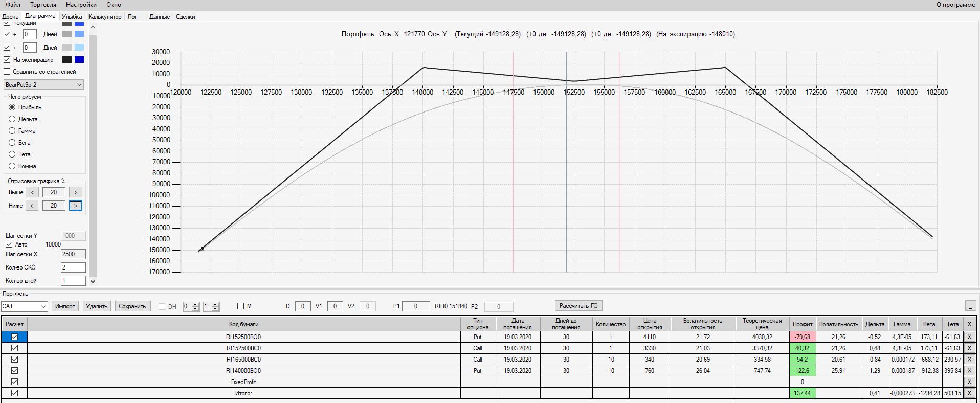Image resolution: width=980 pixels, height=403 pixels.
Task: Click the Рассчитать ГО button
Action: [x=578, y=306]
